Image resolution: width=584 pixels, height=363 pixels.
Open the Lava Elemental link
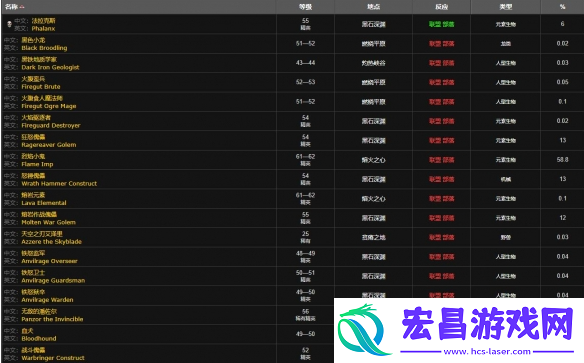click(x=44, y=203)
